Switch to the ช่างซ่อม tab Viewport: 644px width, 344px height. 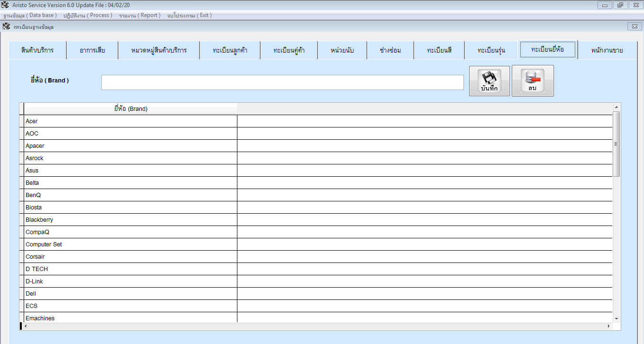coord(390,50)
